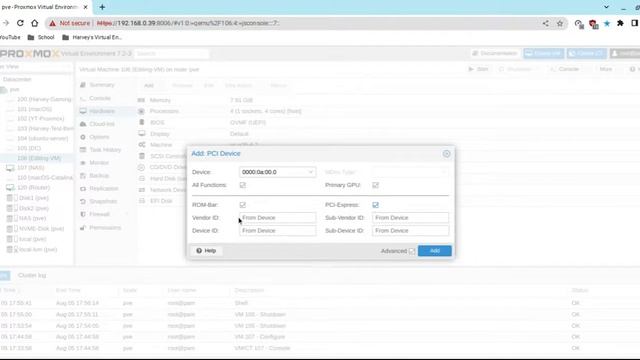This screenshot has width=640, height=360.
Task: Toggle the Advanced checkbox
Action: pos(412,251)
